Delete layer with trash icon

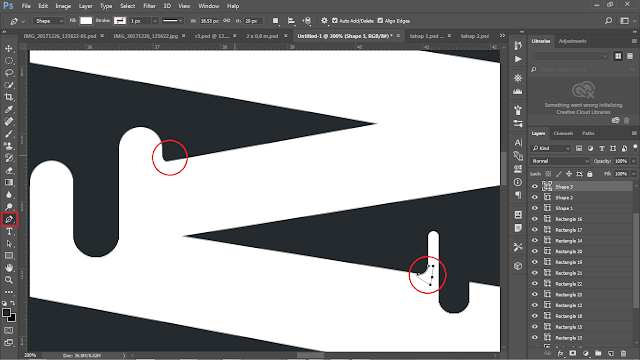(x=623, y=353)
